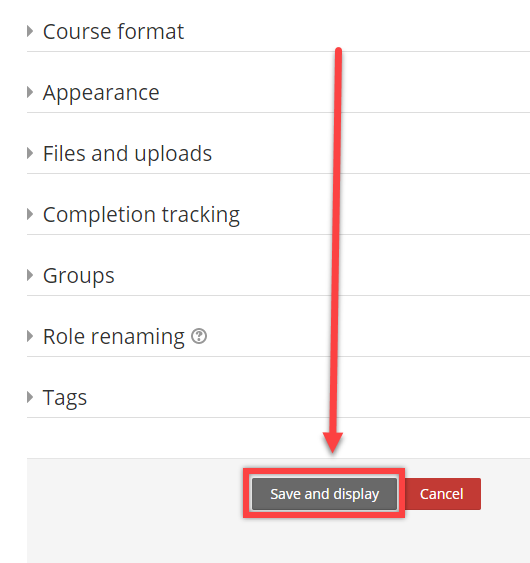Click the small arrow left of Groups
The image size is (530, 563).
click(x=30, y=276)
